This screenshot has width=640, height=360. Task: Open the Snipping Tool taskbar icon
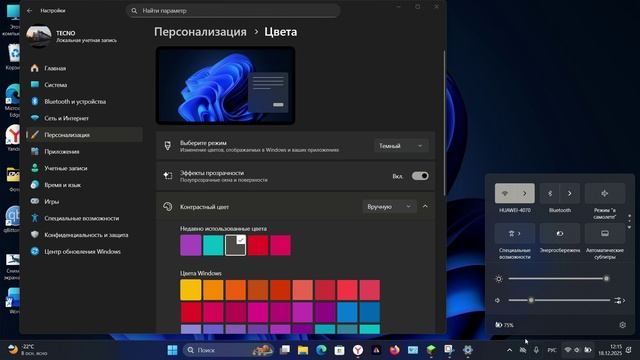[449, 350]
